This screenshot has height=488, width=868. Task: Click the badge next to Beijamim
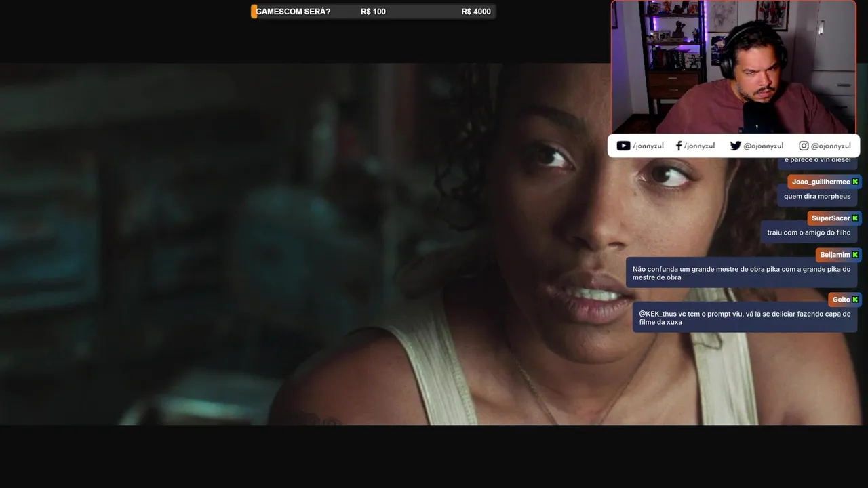tap(855, 255)
